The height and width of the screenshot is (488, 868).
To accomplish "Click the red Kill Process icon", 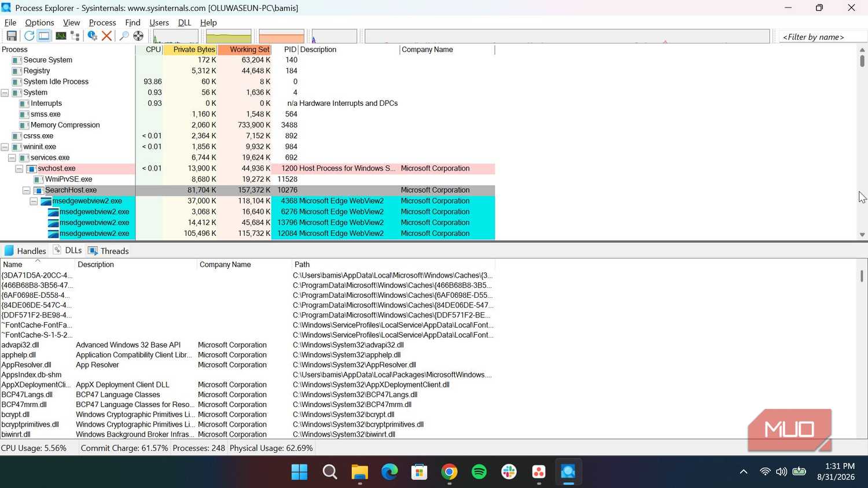I will [106, 36].
